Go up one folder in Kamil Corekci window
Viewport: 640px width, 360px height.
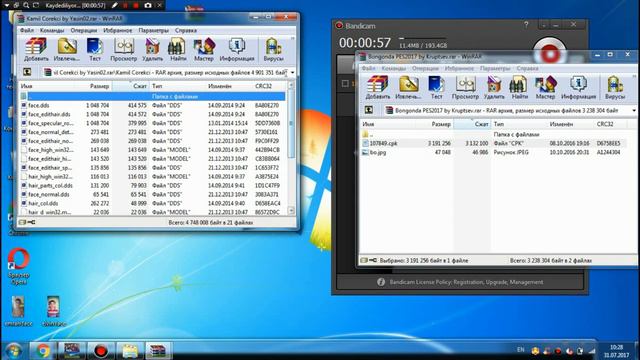pyautogui.click(x=27, y=72)
